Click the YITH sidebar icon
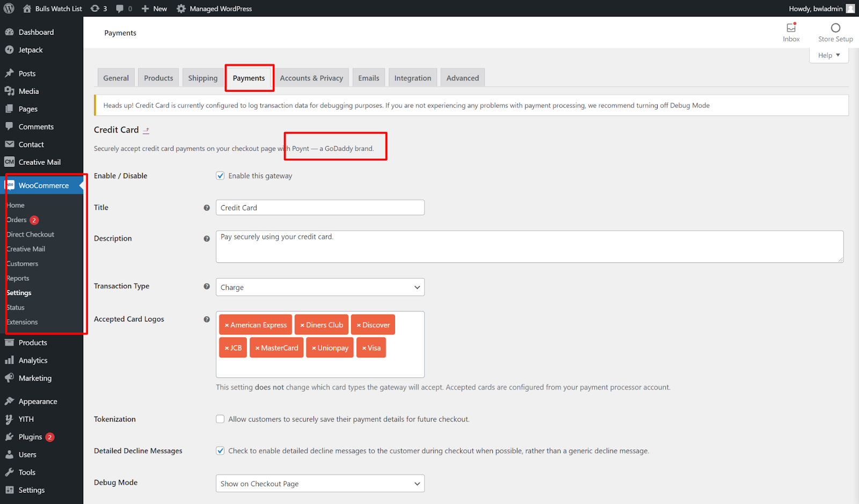 click(9, 419)
